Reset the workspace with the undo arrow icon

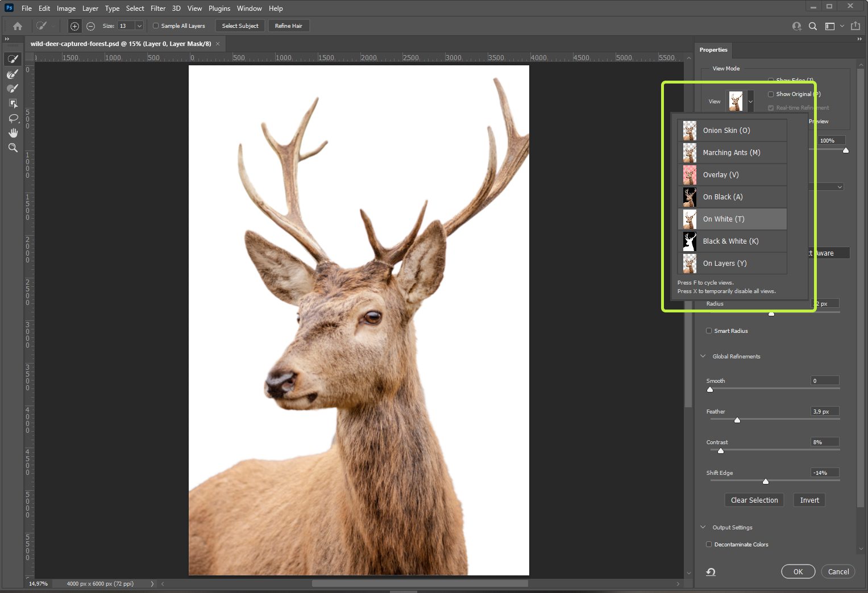coord(711,572)
